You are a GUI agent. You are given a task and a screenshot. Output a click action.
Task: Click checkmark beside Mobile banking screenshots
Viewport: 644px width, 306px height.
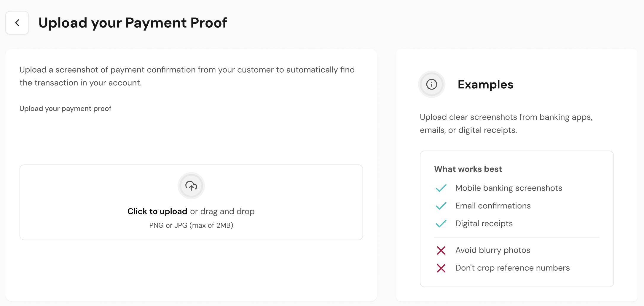(441, 188)
